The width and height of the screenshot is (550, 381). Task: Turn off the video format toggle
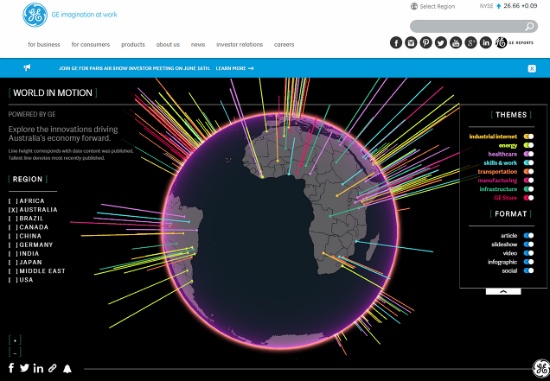529,253
